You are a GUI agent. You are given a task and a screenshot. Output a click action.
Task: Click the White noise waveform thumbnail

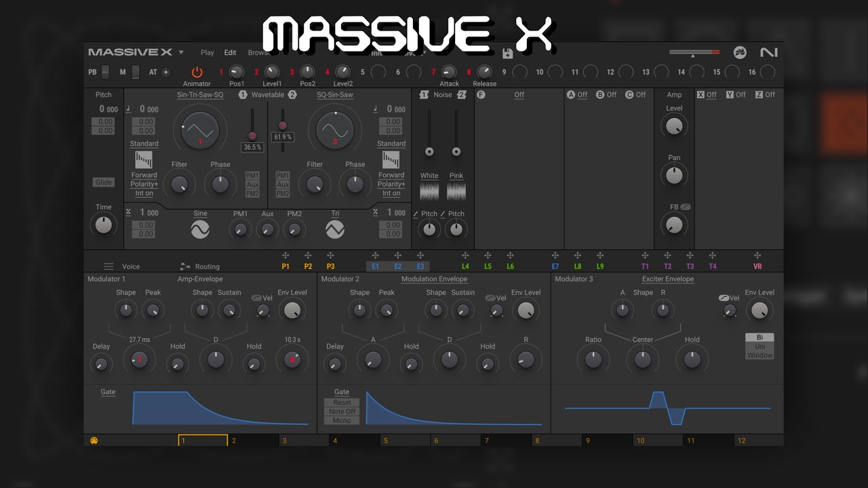click(x=429, y=191)
